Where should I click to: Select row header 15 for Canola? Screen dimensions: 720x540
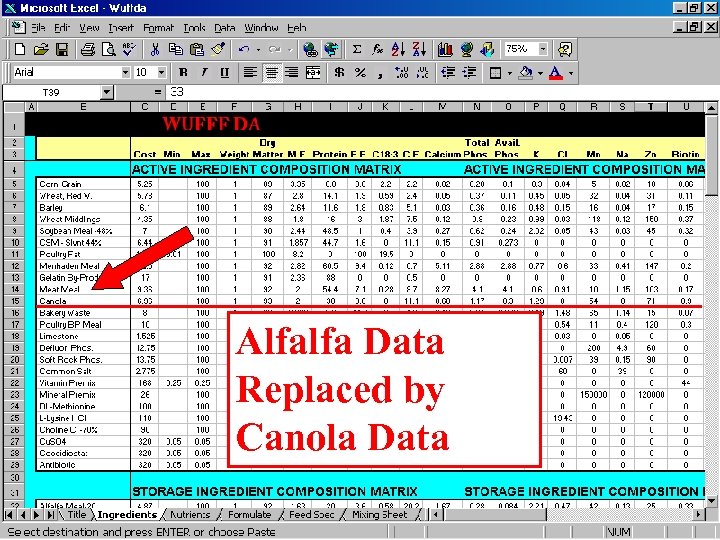15,301
